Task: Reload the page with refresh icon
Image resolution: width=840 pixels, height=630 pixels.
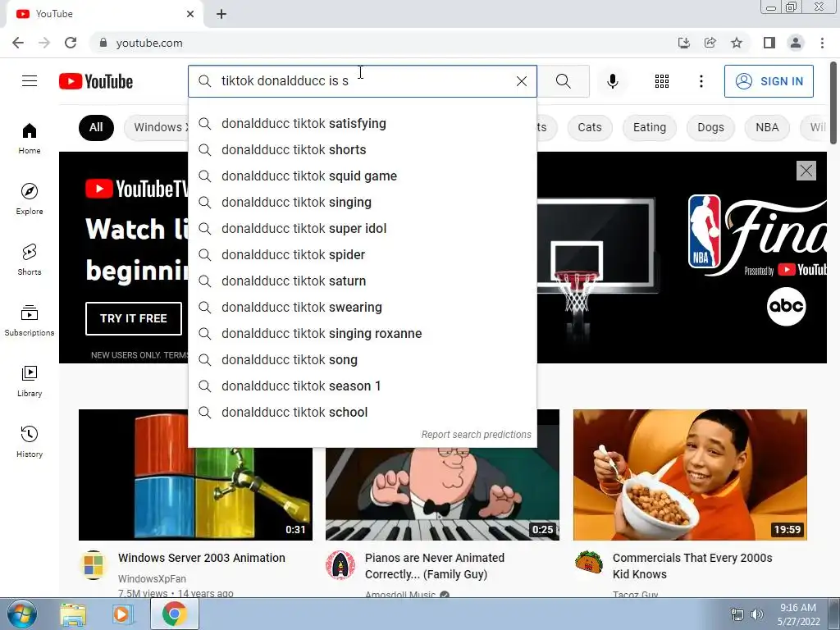Action: pos(71,43)
